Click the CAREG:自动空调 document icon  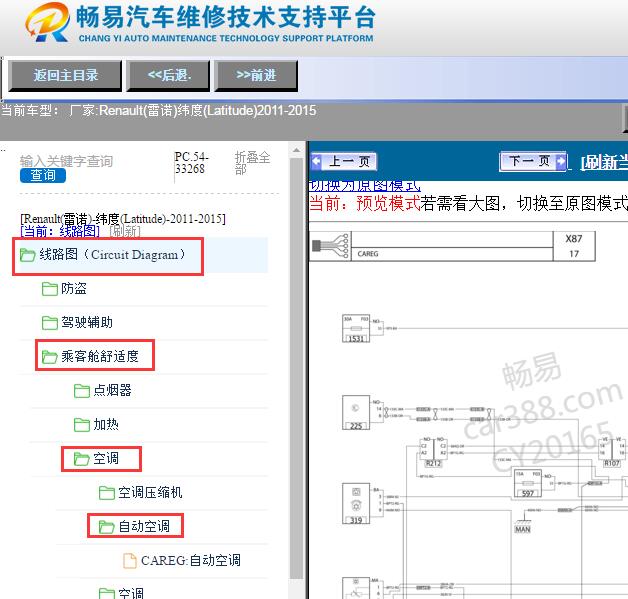click(130, 561)
